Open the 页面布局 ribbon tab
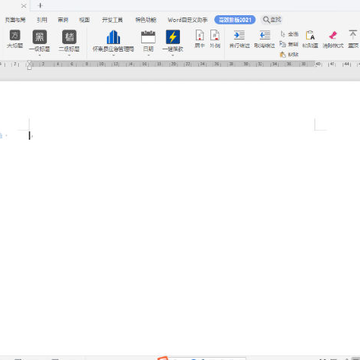Screen dimensions: 360x360 pyautogui.click(x=15, y=20)
